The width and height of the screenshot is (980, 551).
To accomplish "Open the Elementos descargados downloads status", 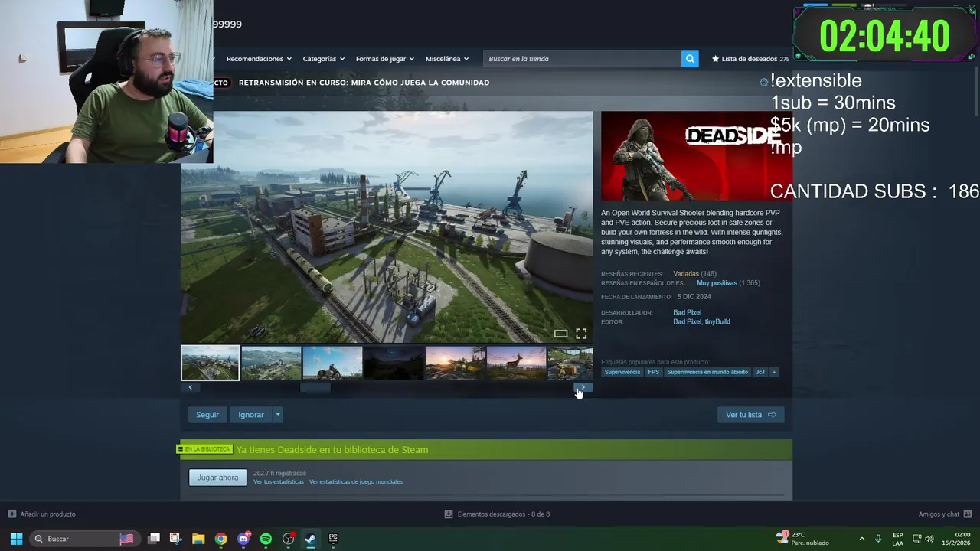I will click(x=497, y=514).
